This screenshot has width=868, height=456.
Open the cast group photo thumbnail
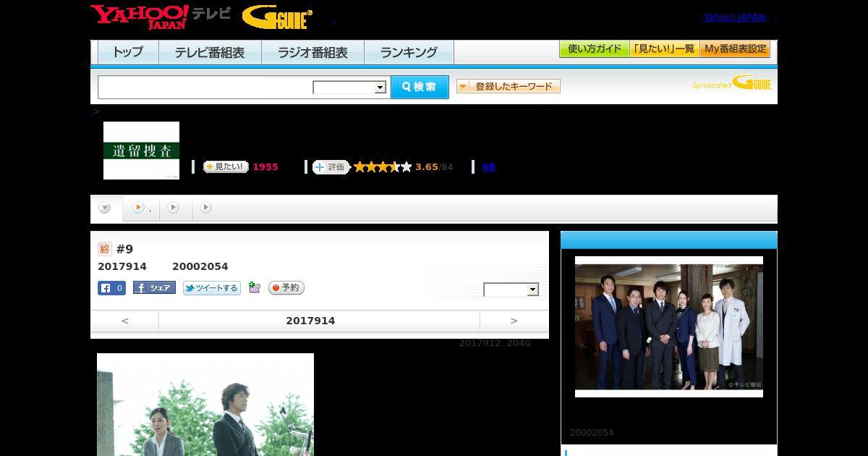tap(669, 326)
